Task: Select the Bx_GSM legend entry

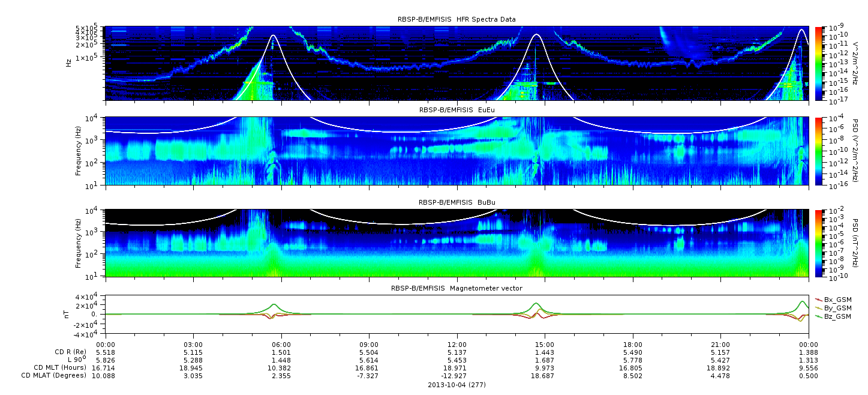Action: (x=833, y=299)
